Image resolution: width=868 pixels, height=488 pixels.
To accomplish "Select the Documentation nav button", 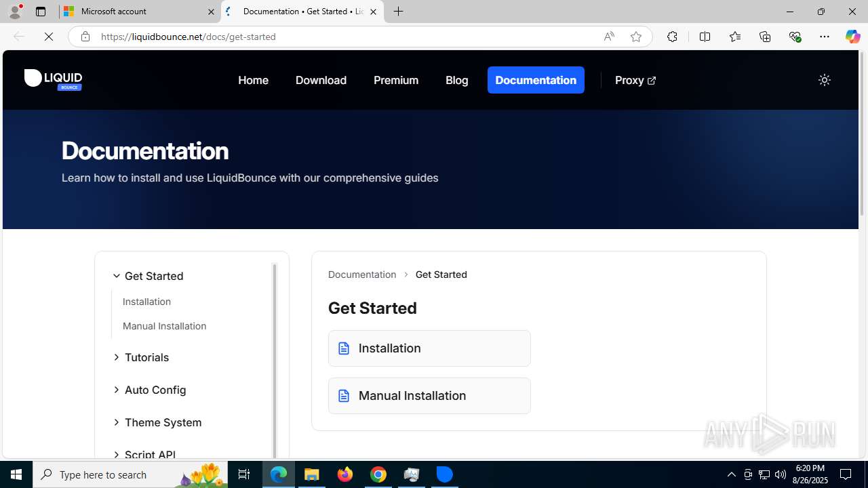I will (x=536, y=80).
